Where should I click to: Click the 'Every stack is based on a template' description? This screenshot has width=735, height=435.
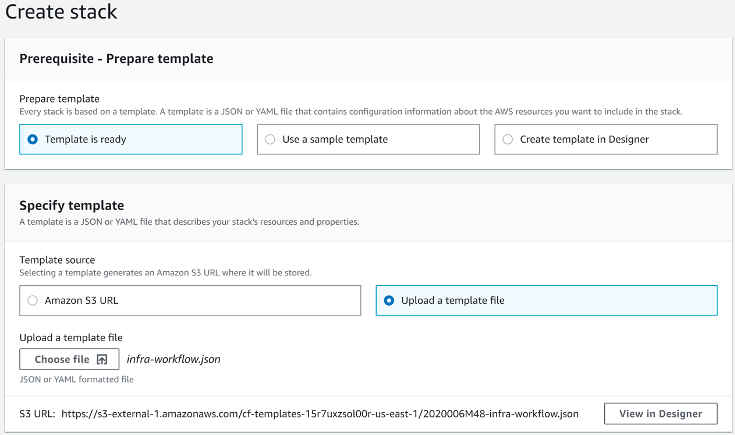[351, 112]
